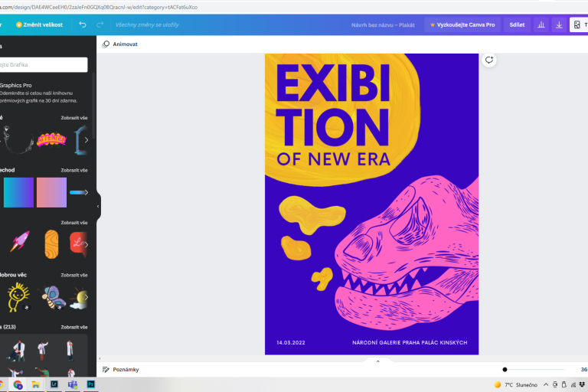Click the Dropbox tray icon
This screenshot has height=392, width=588.
[x=582, y=385]
